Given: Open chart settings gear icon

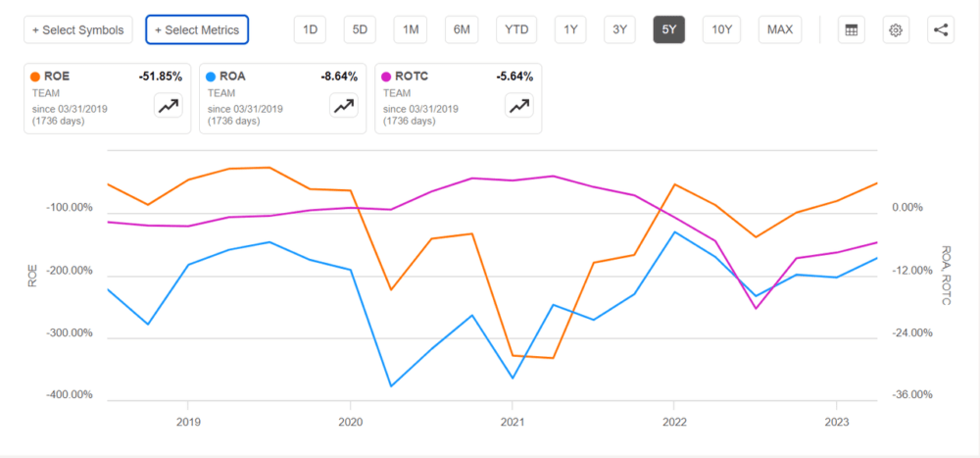Looking at the screenshot, I should (896, 30).
